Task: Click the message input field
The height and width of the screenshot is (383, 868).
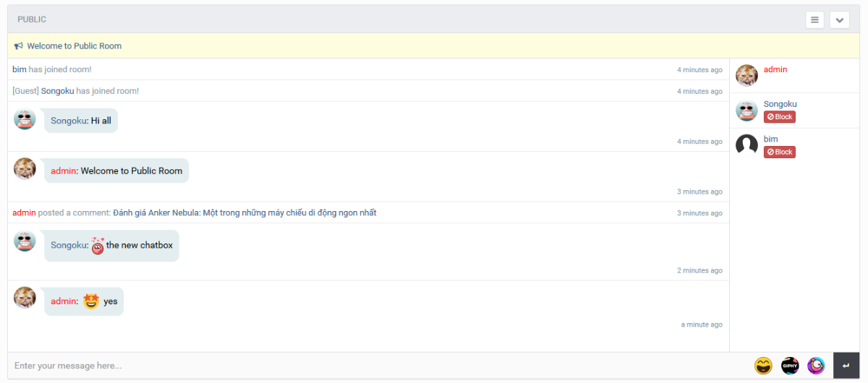Action: point(376,366)
